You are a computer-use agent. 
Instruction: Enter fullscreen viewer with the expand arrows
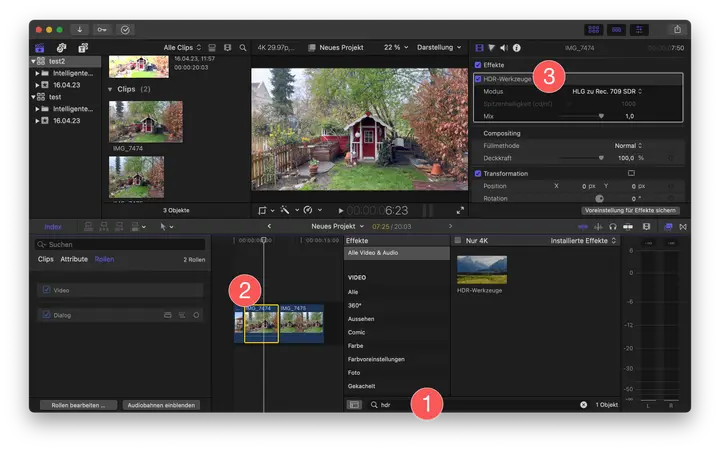[460, 210]
